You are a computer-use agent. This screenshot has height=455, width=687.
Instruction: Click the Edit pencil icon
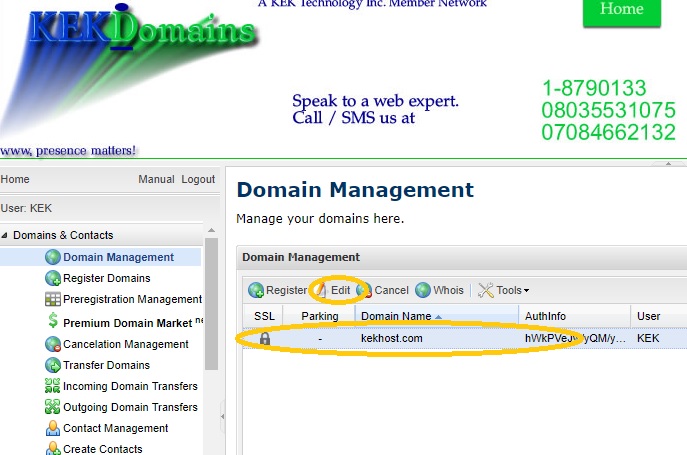(x=321, y=290)
